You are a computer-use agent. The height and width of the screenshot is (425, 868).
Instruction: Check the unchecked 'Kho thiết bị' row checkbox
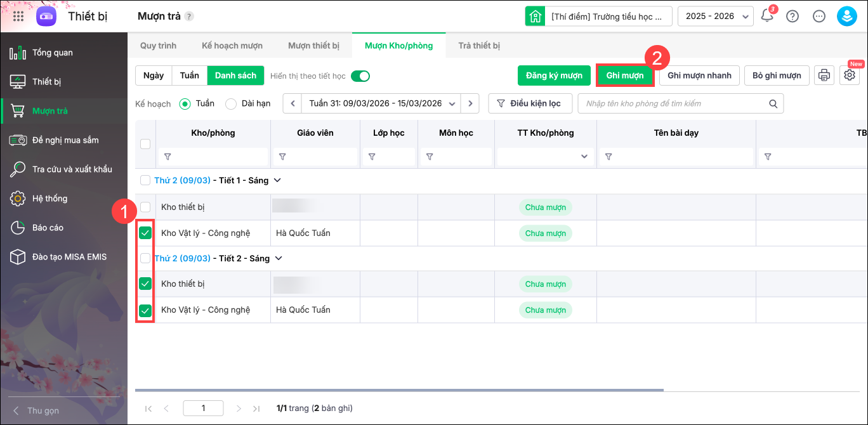click(x=145, y=207)
